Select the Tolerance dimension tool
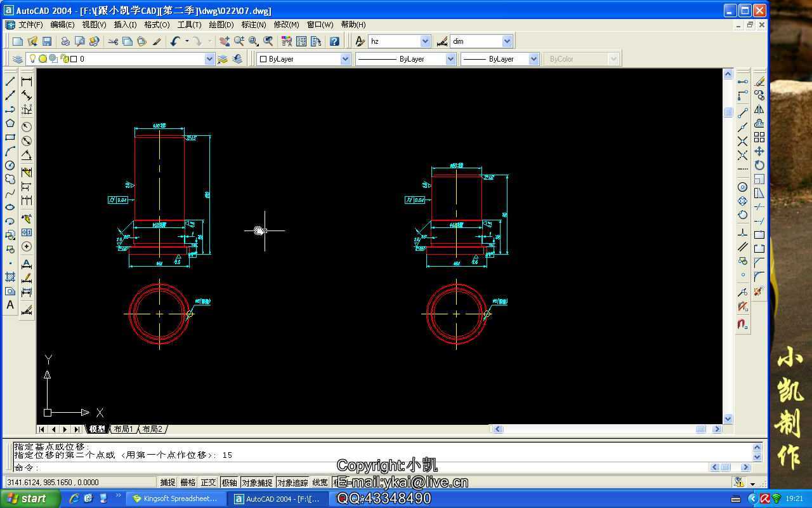The image size is (812, 508). click(x=27, y=232)
